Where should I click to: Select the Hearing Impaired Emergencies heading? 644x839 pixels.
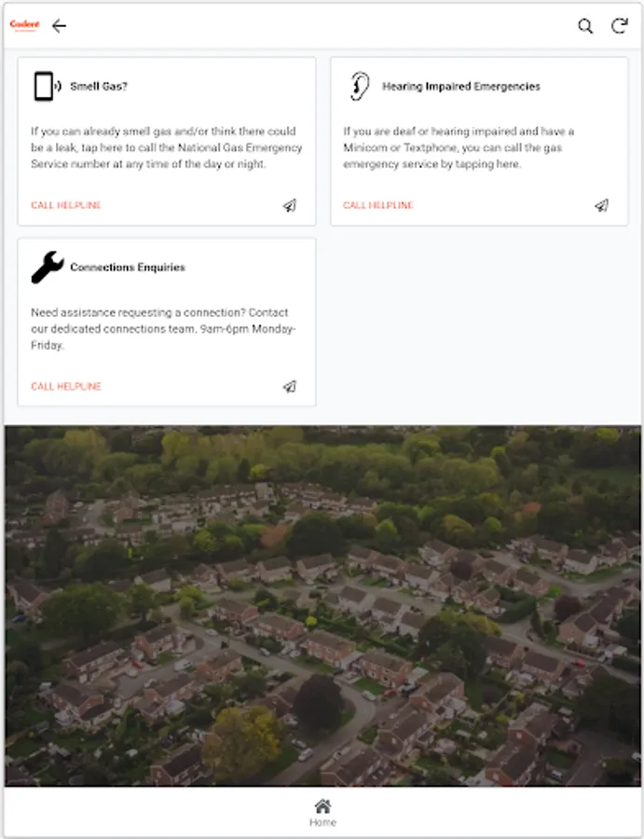tap(461, 86)
